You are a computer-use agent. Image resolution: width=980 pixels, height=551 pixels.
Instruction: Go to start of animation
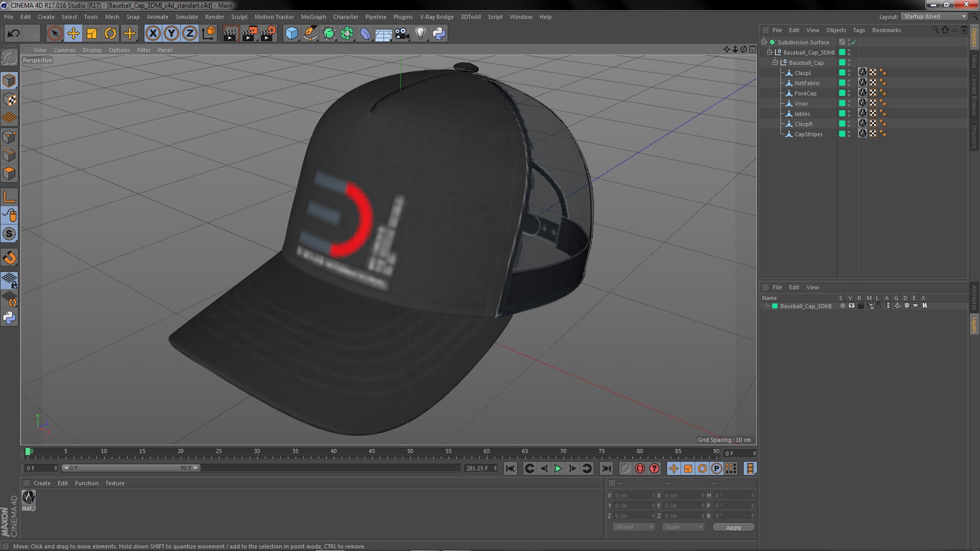510,468
